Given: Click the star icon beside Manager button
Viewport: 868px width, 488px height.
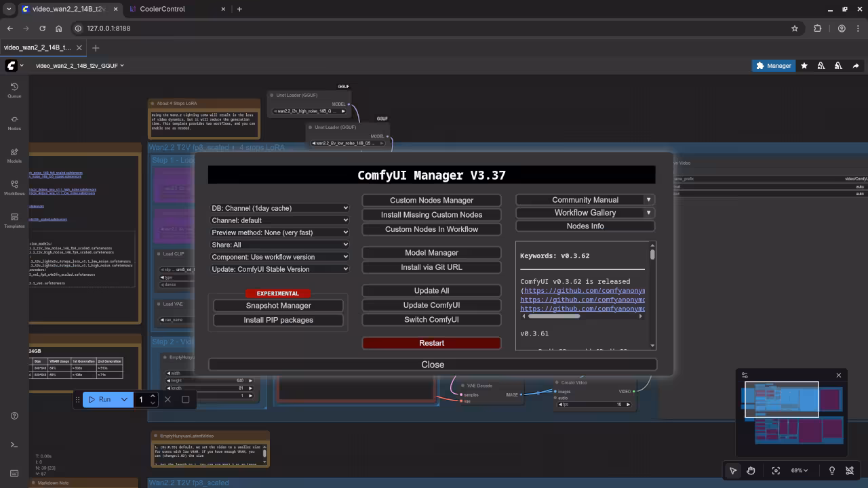Looking at the screenshot, I should click(804, 66).
